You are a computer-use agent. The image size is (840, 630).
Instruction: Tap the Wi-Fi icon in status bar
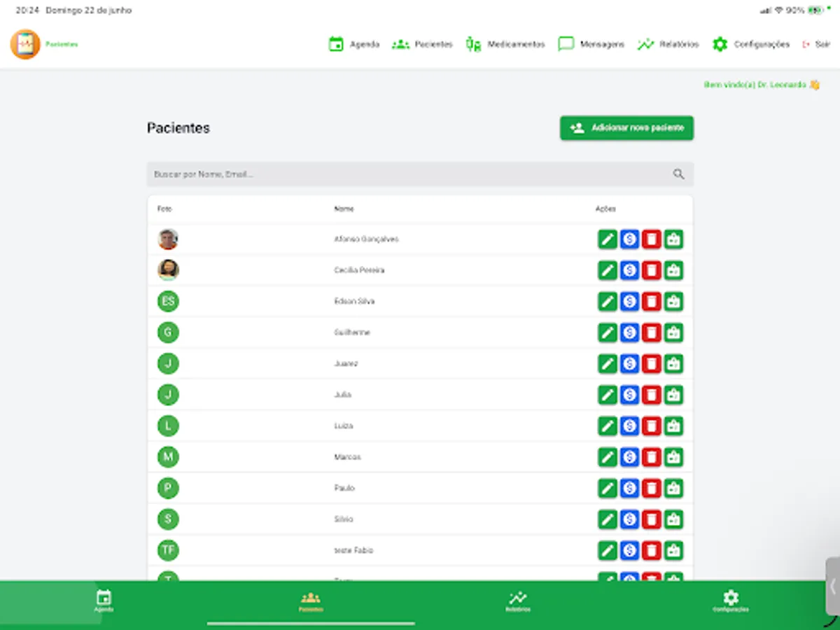tap(778, 10)
